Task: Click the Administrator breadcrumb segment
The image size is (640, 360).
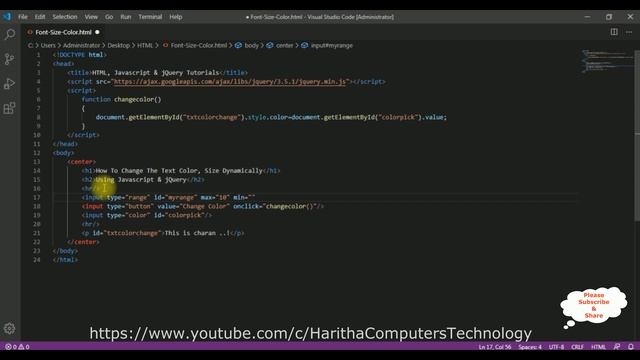Action: point(81,45)
